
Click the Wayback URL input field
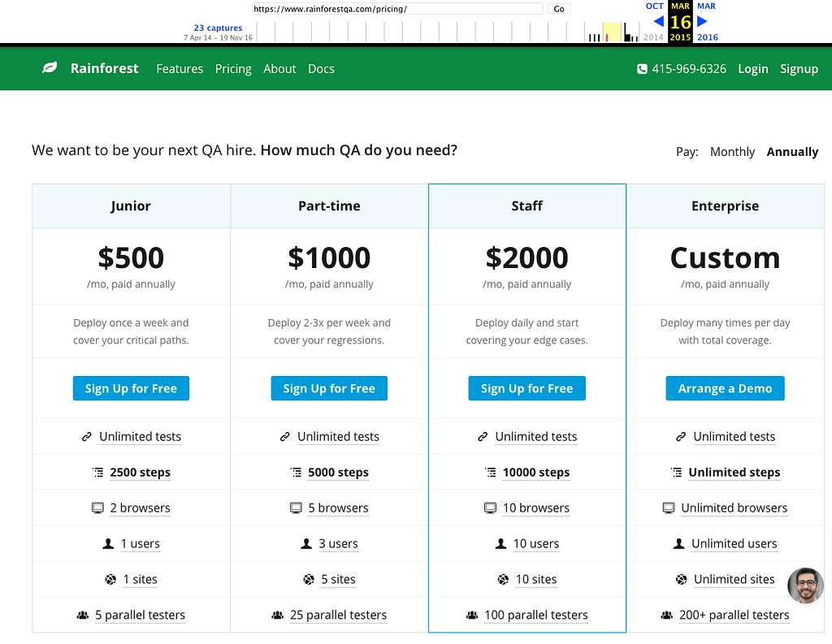tap(397, 9)
